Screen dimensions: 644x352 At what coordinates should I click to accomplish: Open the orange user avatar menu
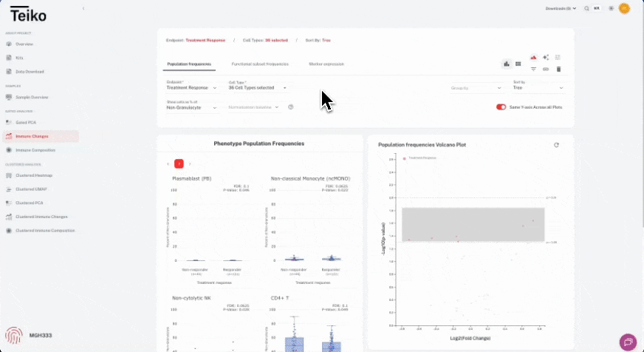[624, 8]
